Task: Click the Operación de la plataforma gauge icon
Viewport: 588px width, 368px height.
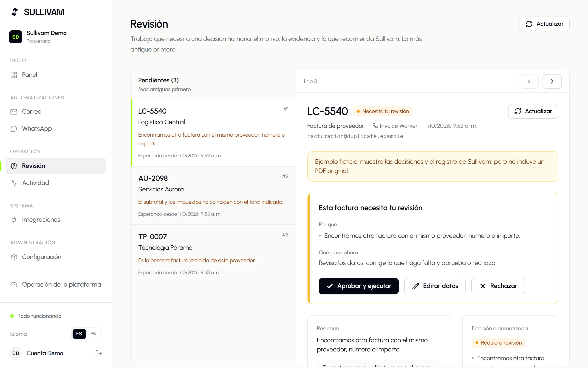Action: pyautogui.click(x=14, y=285)
